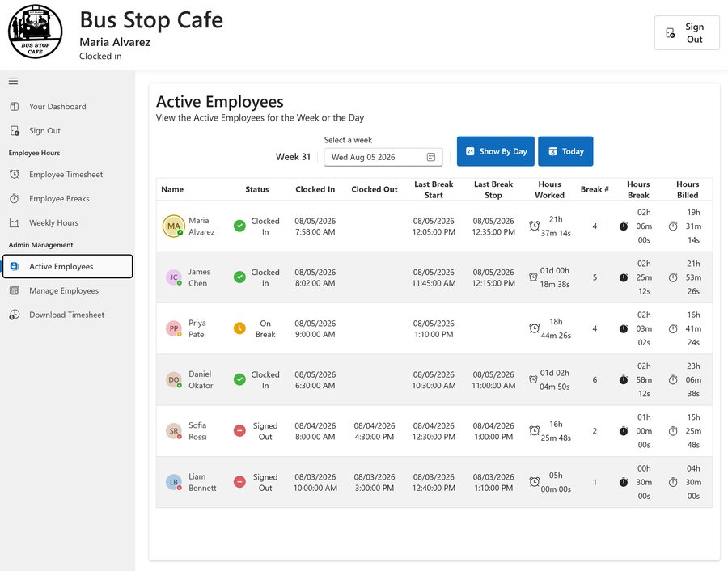Click Priya Patel's orange on-break status icon
The height and width of the screenshot is (571, 728).
[x=239, y=328]
